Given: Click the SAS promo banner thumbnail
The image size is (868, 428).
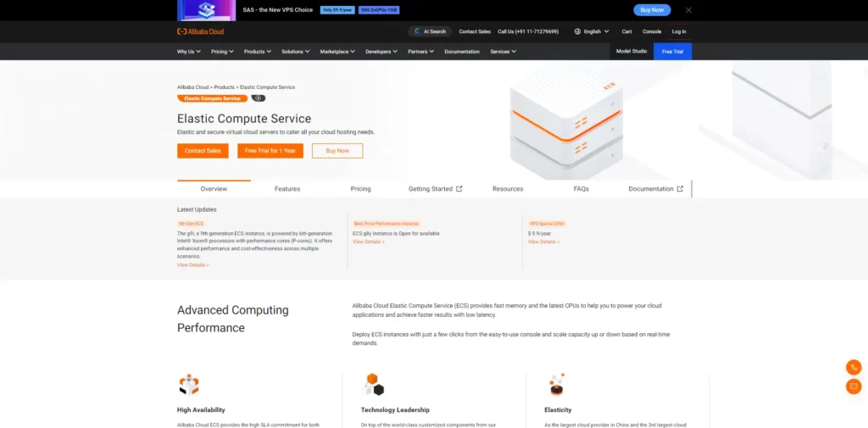Looking at the screenshot, I should point(207,10).
